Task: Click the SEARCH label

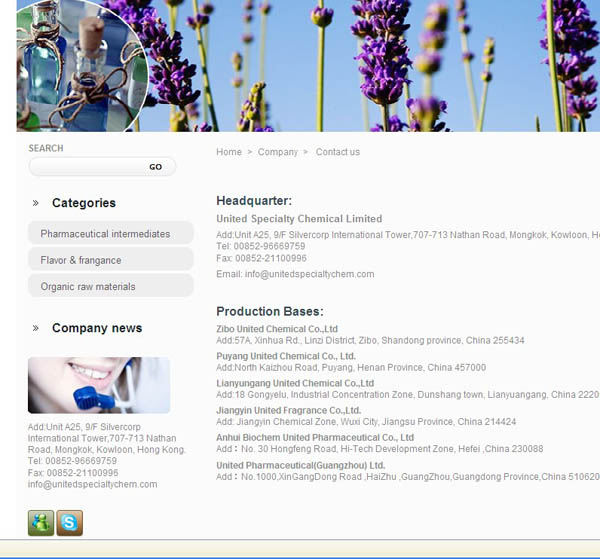Action: (46, 148)
